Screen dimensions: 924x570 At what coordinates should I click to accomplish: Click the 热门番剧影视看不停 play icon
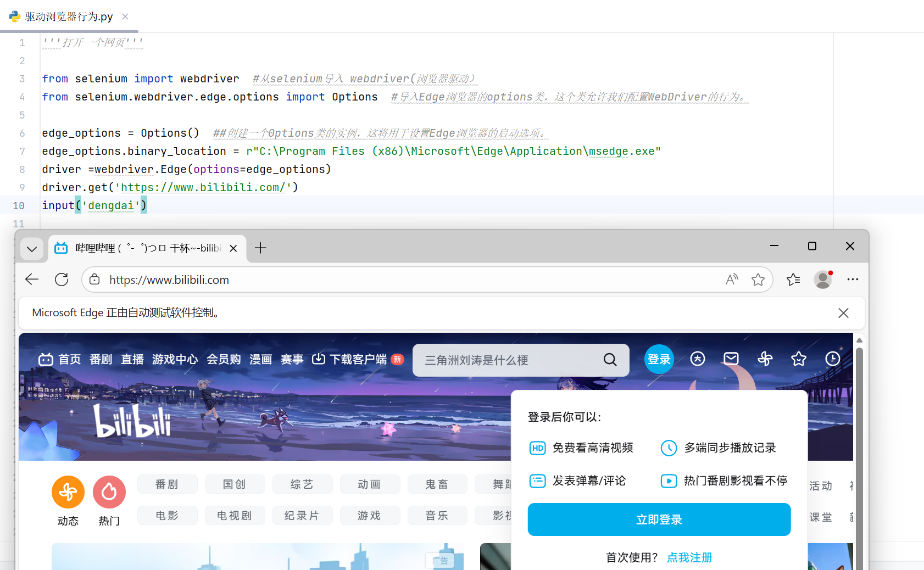(669, 481)
